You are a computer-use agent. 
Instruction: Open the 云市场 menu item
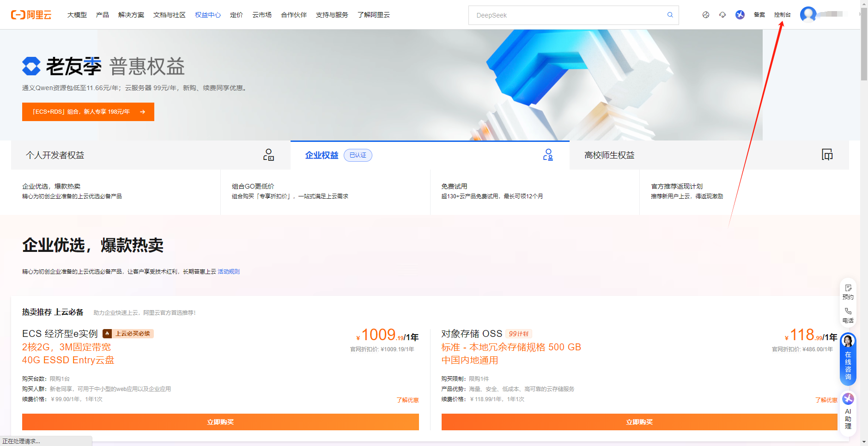click(x=261, y=15)
